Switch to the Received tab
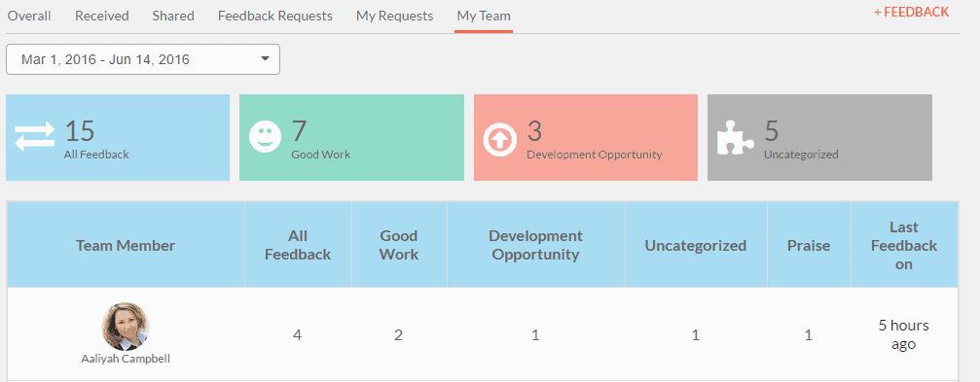Screen dimensions: 980x382 coord(102,16)
